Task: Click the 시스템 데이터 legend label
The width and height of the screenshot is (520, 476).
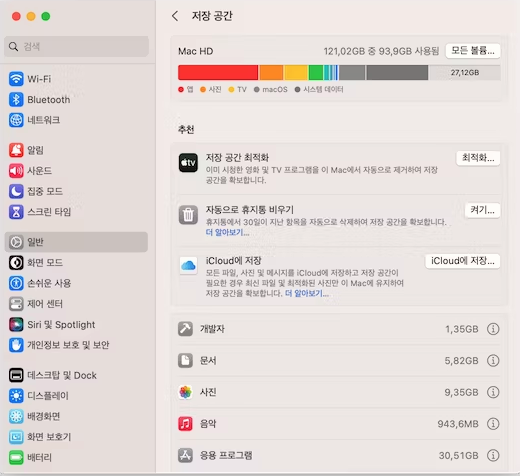Action: coord(323,89)
